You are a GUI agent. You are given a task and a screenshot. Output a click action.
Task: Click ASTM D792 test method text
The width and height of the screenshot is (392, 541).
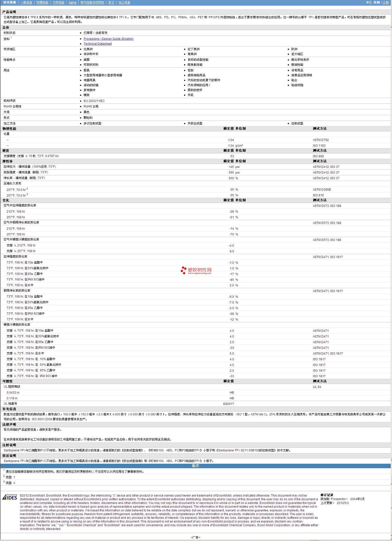[321, 140]
